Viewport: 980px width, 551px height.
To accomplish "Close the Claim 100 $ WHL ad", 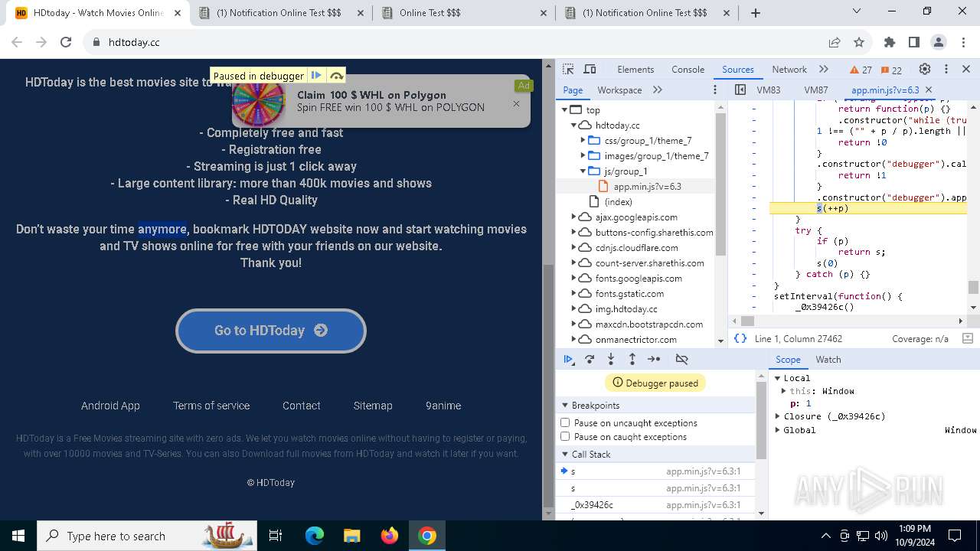I will pos(516,104).
